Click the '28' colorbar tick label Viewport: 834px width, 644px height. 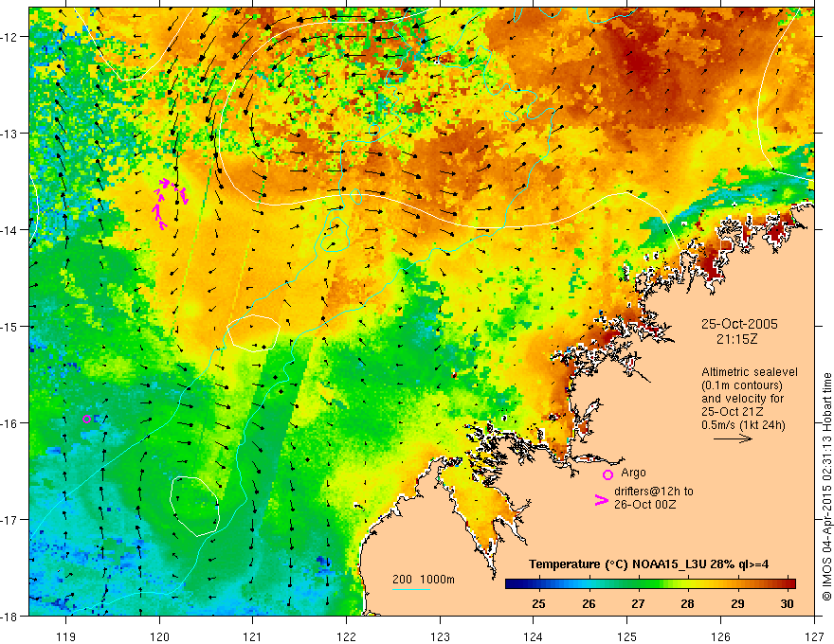pyautogui.click(x=687, y=603)
